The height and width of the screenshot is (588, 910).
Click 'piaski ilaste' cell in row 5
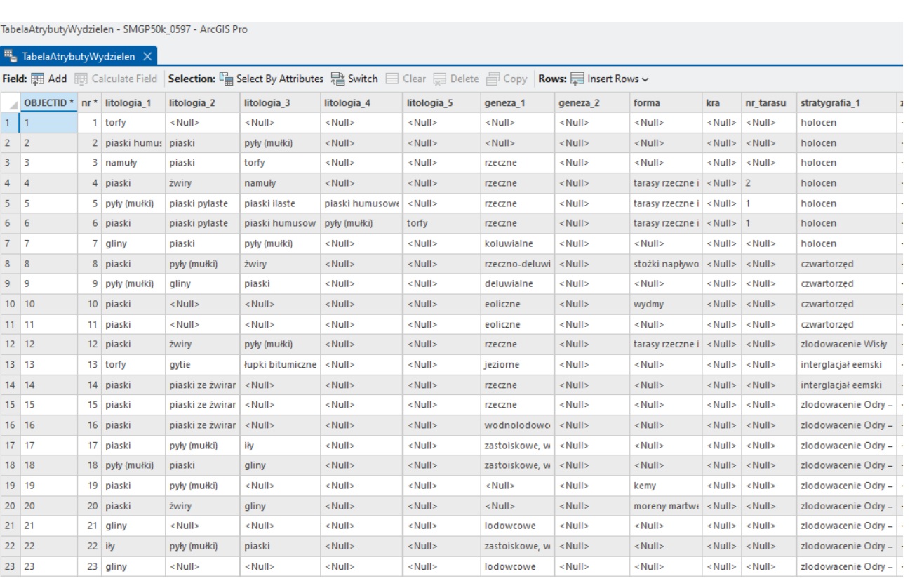(281, 203)
